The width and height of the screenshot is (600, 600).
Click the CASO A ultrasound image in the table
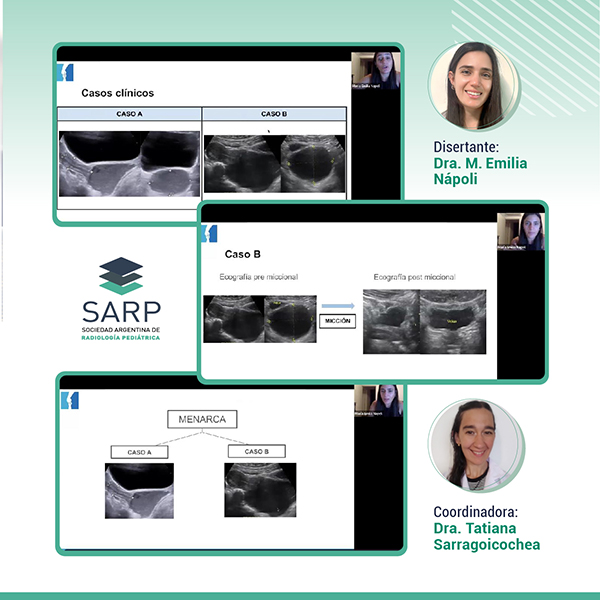pos(129,164)
